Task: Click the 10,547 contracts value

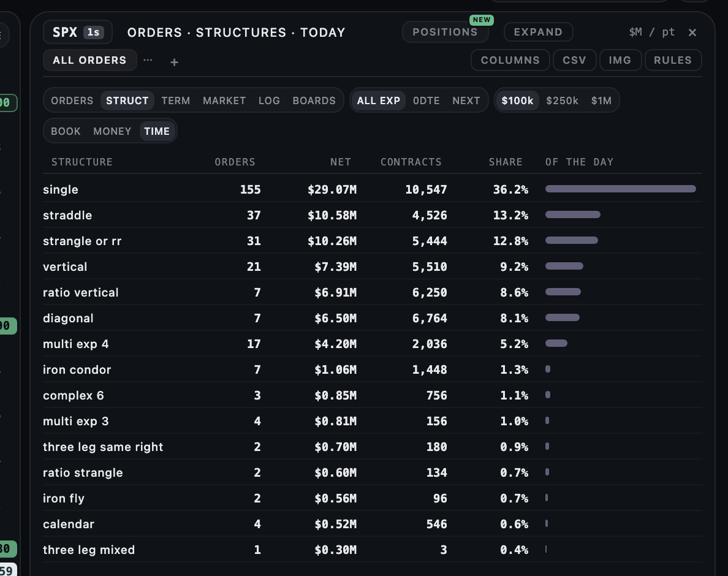Action: [x=426, y=189]
